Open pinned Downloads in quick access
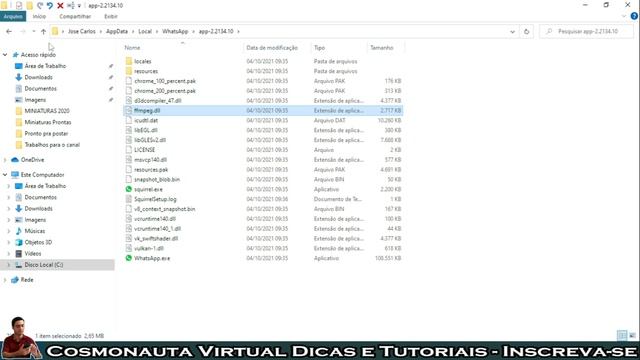The width and height of the screenshot is (640, 360). point(38,77)
